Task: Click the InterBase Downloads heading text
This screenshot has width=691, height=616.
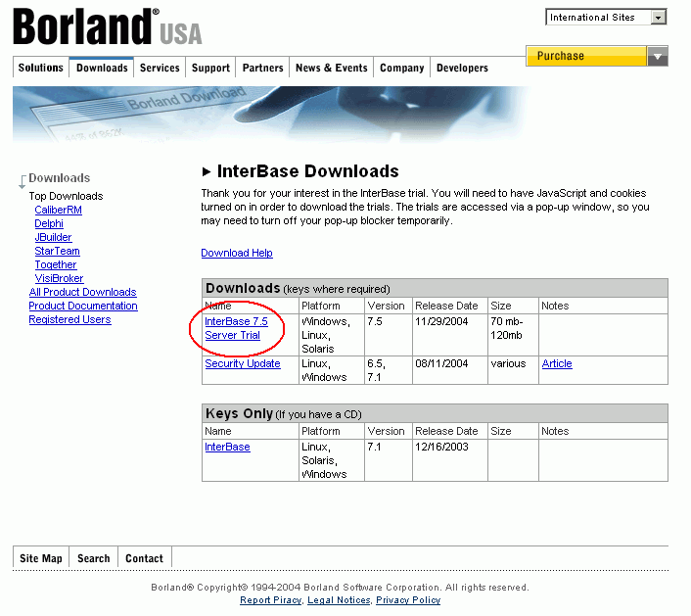Action: point(308,171)
